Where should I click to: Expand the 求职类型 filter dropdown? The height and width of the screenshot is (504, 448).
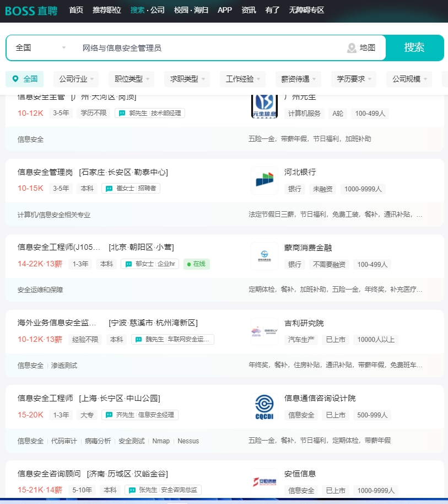pyautogui.click(x=187, y=79)
